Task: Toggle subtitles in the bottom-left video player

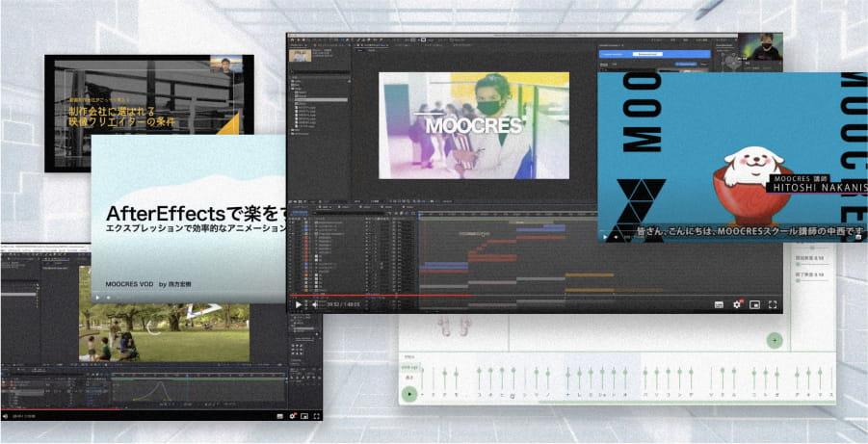Action: [280, 416]
